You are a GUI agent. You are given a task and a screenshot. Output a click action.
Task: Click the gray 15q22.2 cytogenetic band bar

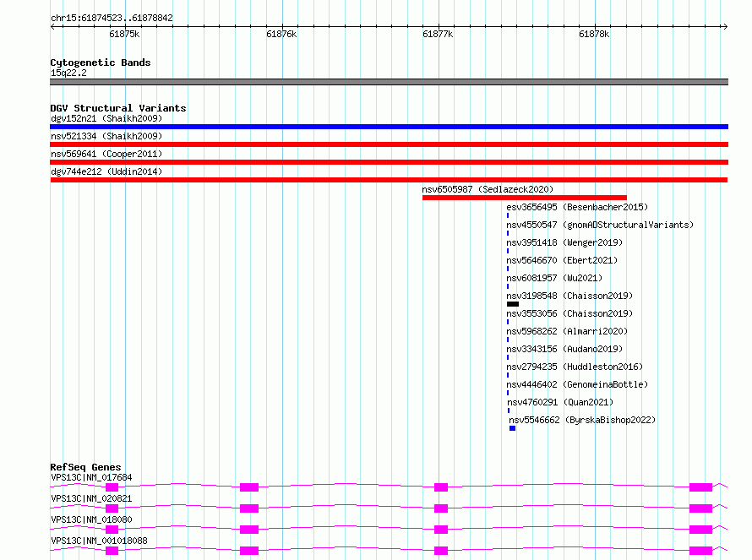[x=389, y=82]
